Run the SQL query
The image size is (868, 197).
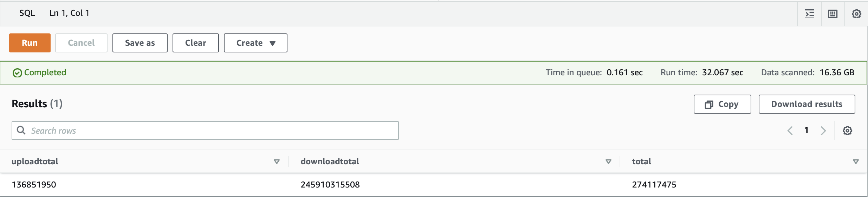30,43
